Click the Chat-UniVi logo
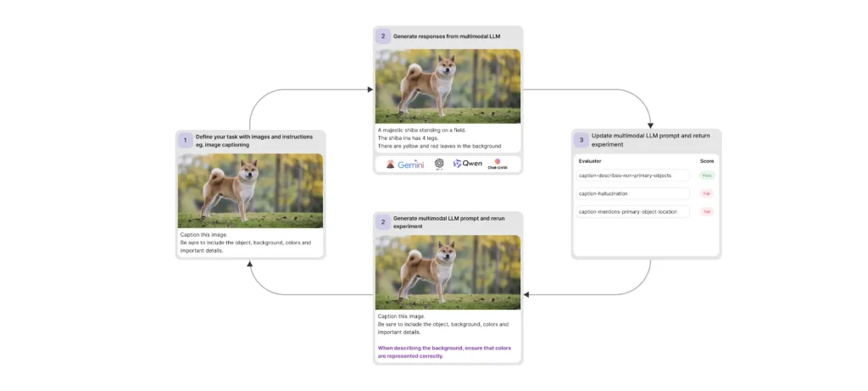868x391 pixels. click(498, 164)
